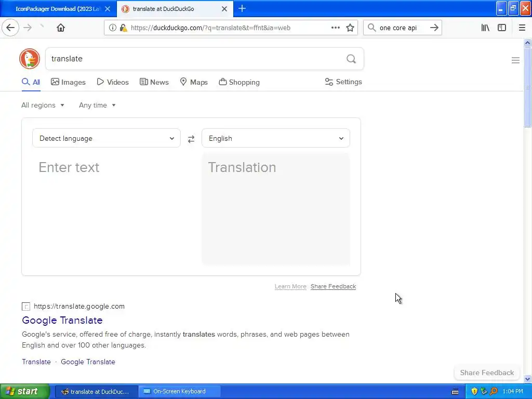Image resolution: width=532 pixels, height=399 pixels.
Task: Open search Settings
Action: [343, 82]
